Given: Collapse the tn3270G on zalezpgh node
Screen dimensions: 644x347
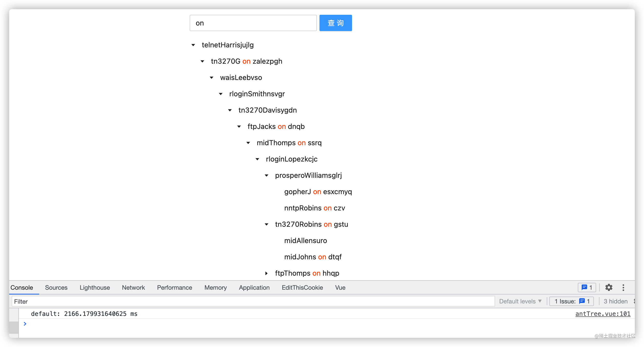Looking at the screenshot, I should coord(202,61).
